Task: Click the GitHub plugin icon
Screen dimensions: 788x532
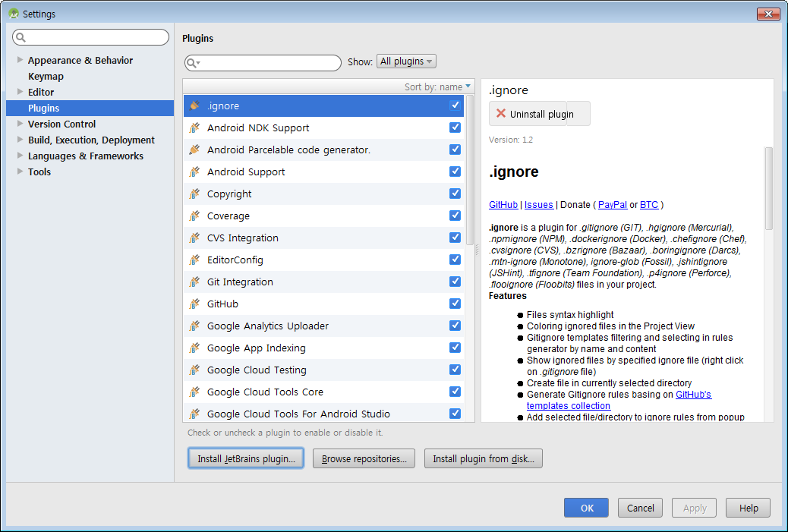Action: click(194, 304)
